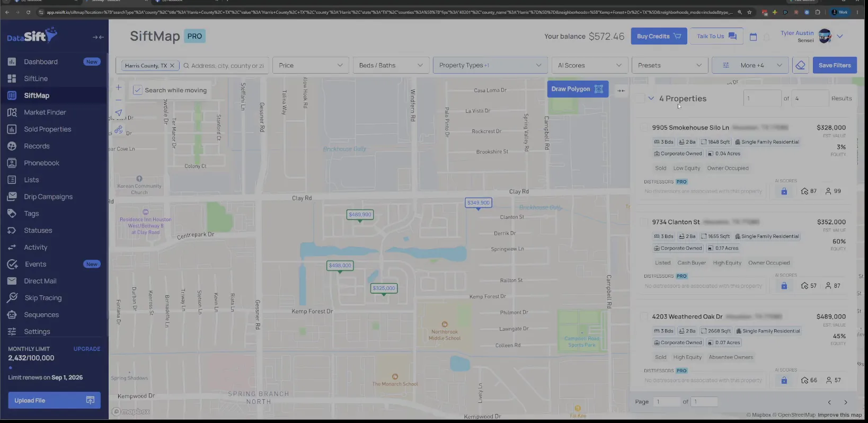Toggle Search while moving checkbox
868x423 pixels.
137,90
